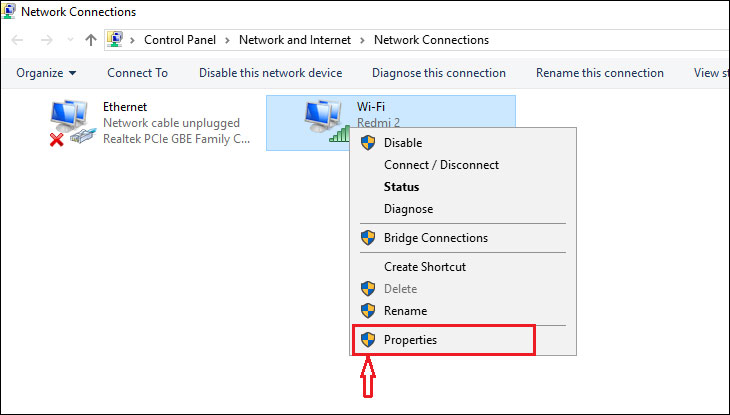This screenshot has height=415, width=730.
Task: Click the shield icon beside Bridge Connections
Action: 367,238
